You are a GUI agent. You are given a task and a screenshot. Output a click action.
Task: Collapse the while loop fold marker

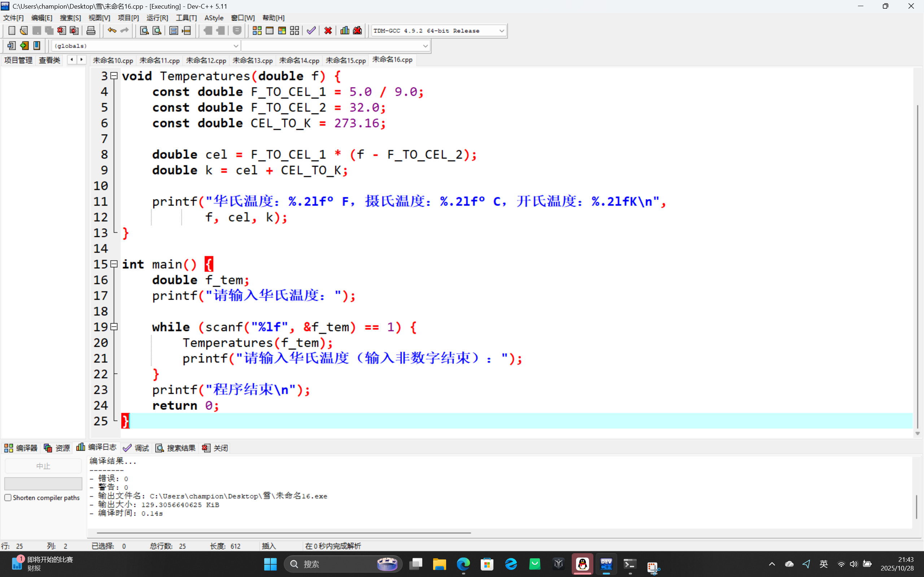coord(114,327)
